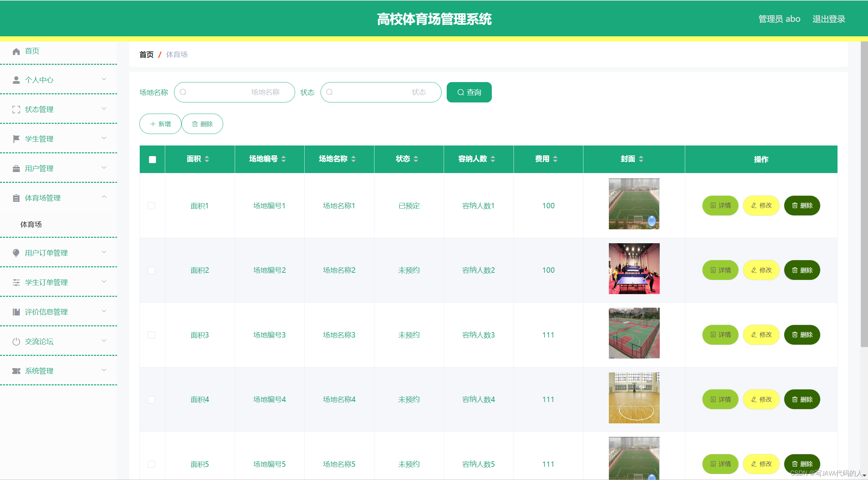868x480 pixels.
Task: Click the 删除 batch delete button above the table
Action: point(202,124)
